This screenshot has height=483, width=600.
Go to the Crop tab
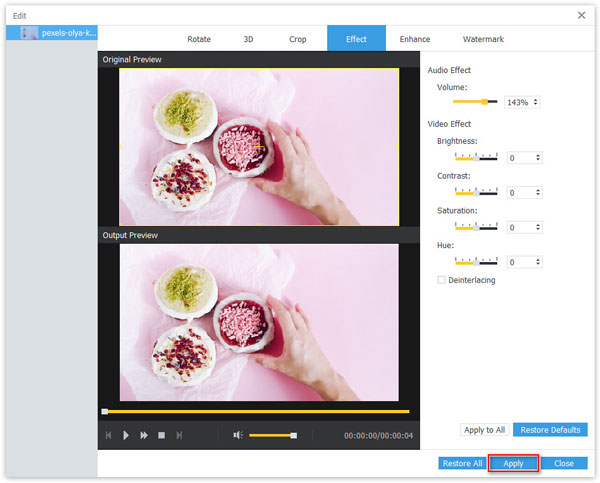[297, 39]
